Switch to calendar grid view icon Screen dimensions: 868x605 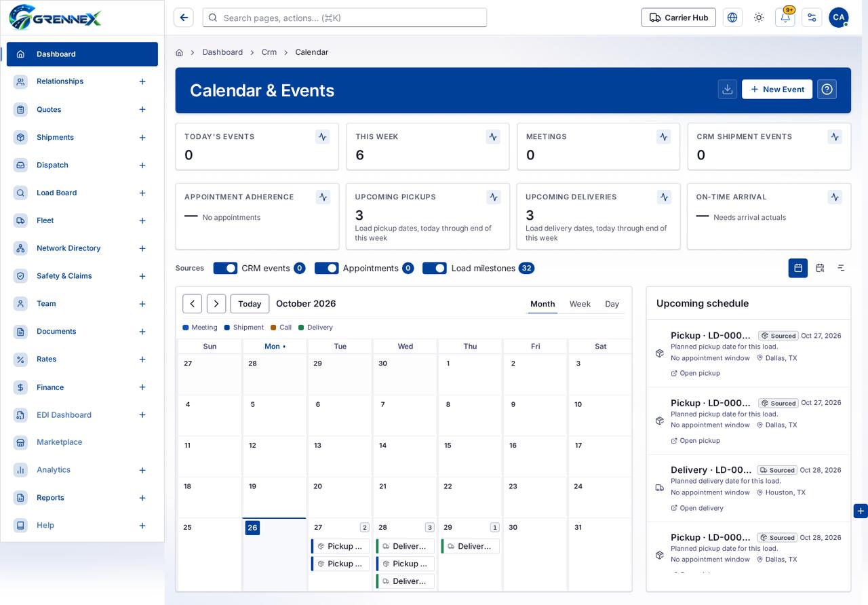click(x=798, y=268)
